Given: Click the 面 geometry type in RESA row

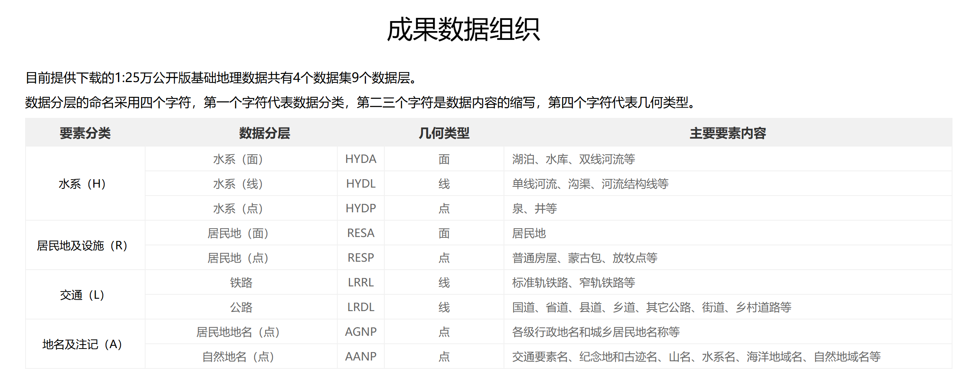Looking at the screenshot, I should pos(444,233).
